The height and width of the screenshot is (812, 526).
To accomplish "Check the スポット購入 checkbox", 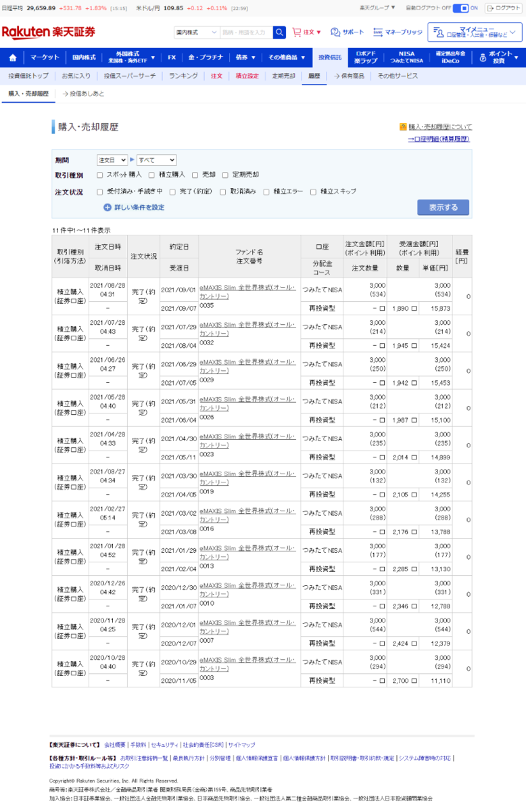I will (100, 175).
